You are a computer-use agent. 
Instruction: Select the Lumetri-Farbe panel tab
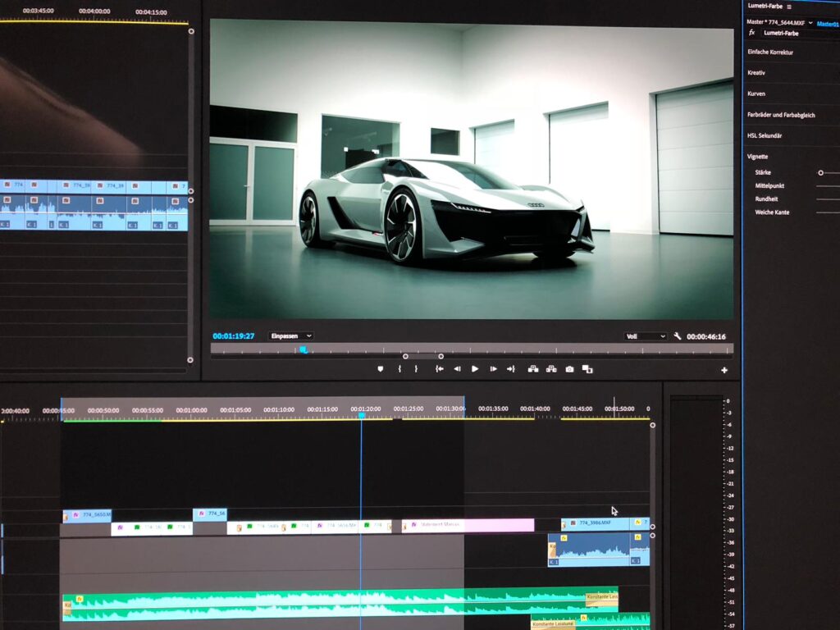[x=765, y=7]
